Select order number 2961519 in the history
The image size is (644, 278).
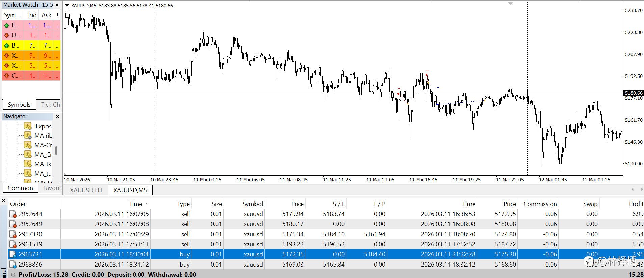click(x=30, y=244)
